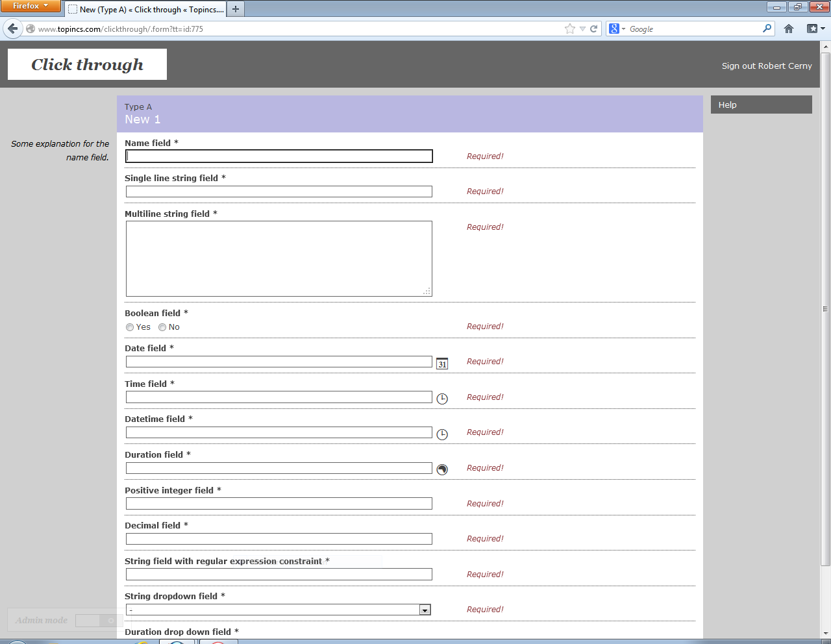Screen dimensions: 831x644
Task: Click the browser back arrow button
Action: pyautogui.click(x=12, y=29)
